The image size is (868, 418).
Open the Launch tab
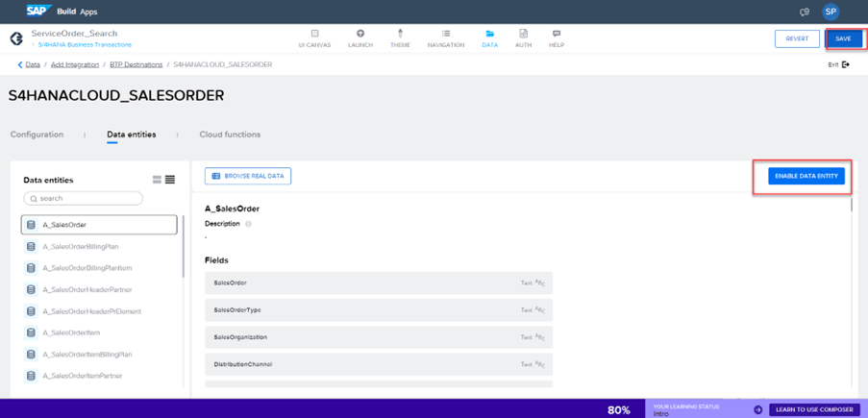(x=360, y=38)
